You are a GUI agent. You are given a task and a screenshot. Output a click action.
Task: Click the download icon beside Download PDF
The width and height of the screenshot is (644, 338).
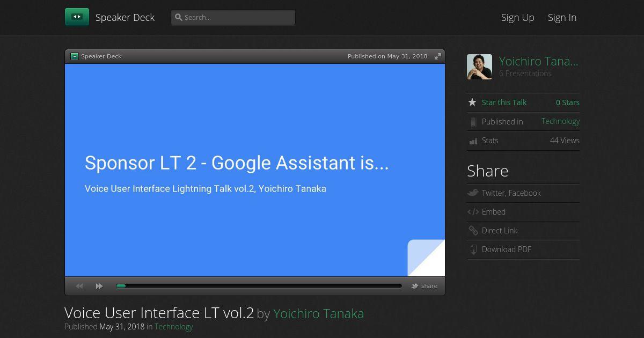click(473, 249)
